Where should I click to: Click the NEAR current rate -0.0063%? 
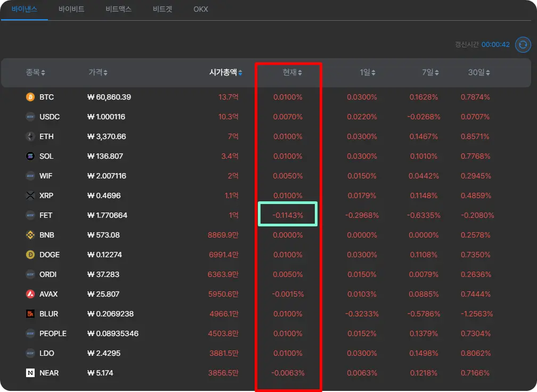tap(288, 372)
